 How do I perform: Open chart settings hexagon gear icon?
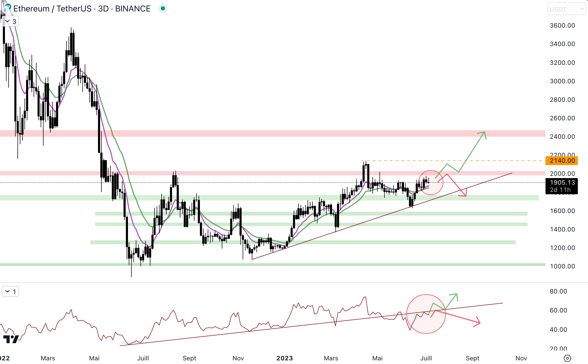[567, 358]
